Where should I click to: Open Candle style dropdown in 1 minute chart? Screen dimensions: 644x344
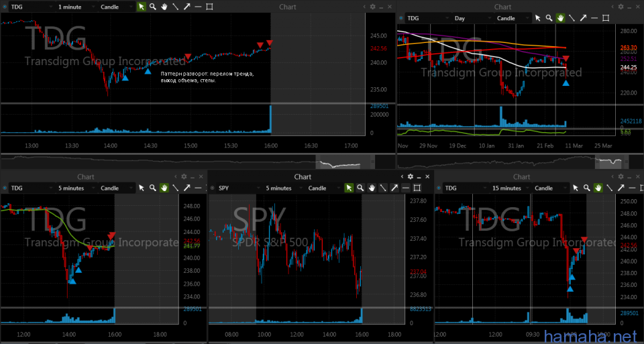117,7
